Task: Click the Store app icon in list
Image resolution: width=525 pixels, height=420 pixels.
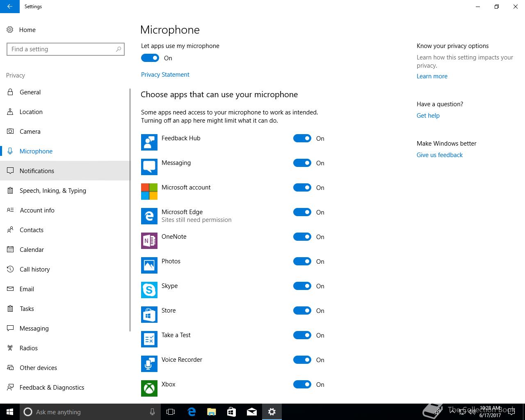Action: [149, 315]
